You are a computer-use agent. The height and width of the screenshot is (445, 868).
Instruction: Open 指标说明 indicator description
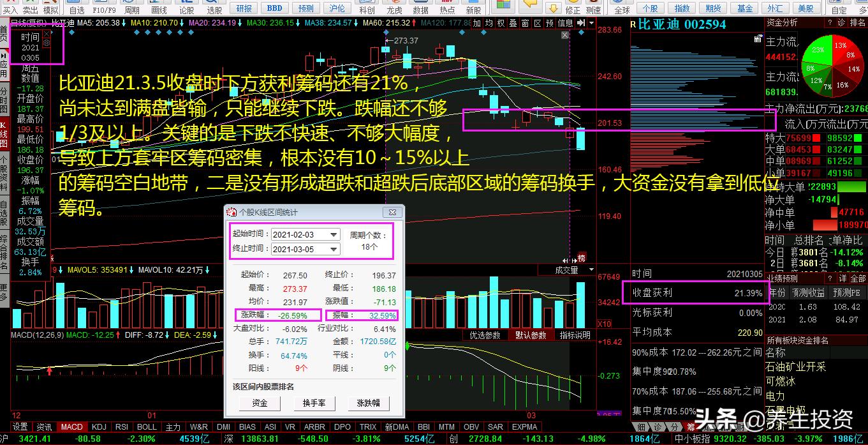pos(575,335)
